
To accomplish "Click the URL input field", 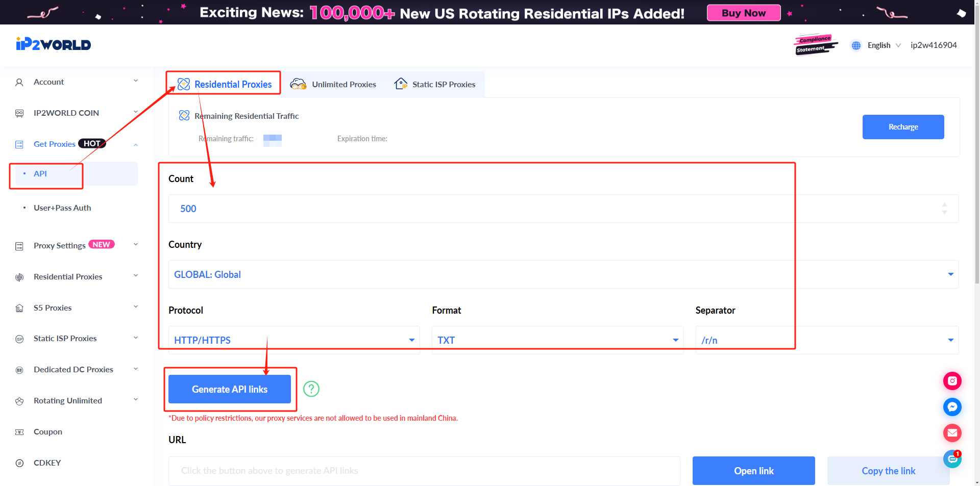I will 424,471.
